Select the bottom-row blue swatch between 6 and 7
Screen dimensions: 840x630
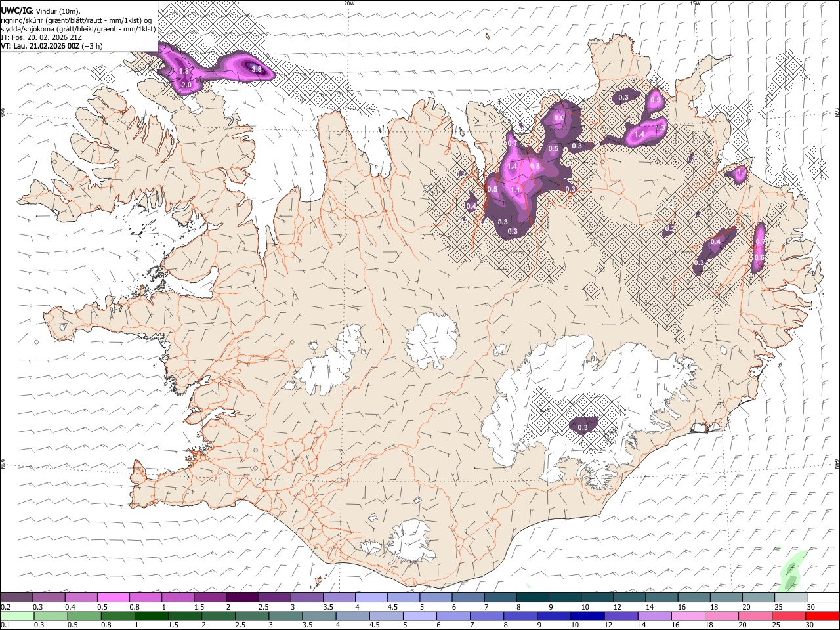[x=454, y=616]
